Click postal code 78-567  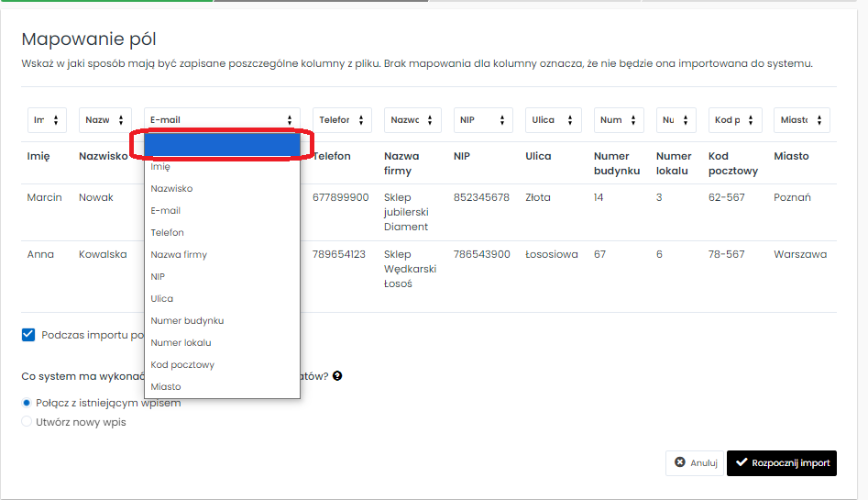click(726, 254)
